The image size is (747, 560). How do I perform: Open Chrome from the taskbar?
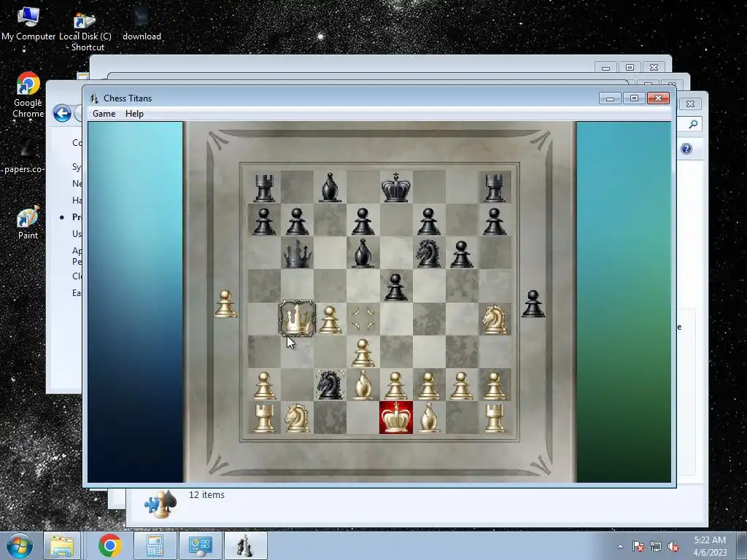(x=109, y=545)
